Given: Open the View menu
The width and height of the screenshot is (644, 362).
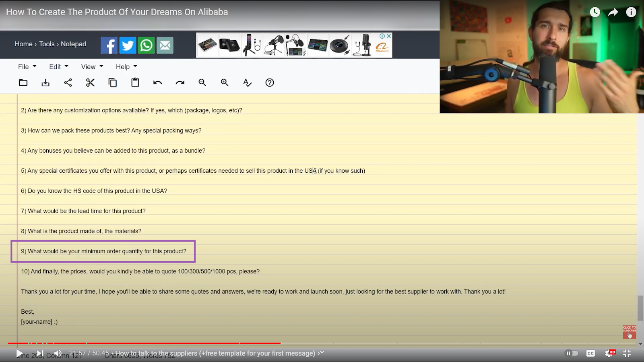Looking at the screenshot, I should (x=92, y=66).
